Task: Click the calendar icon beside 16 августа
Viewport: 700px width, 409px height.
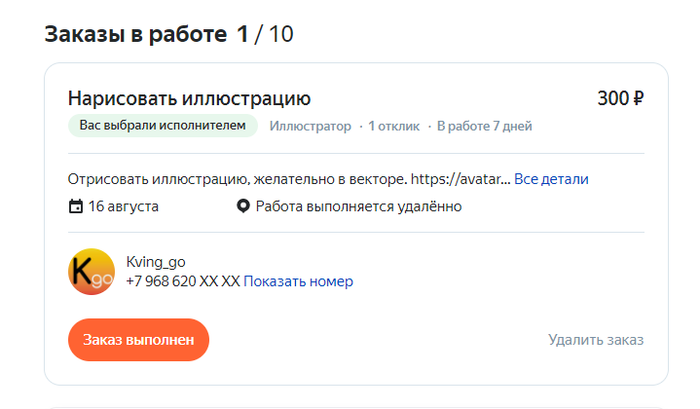Action: [x=75, y=207]
